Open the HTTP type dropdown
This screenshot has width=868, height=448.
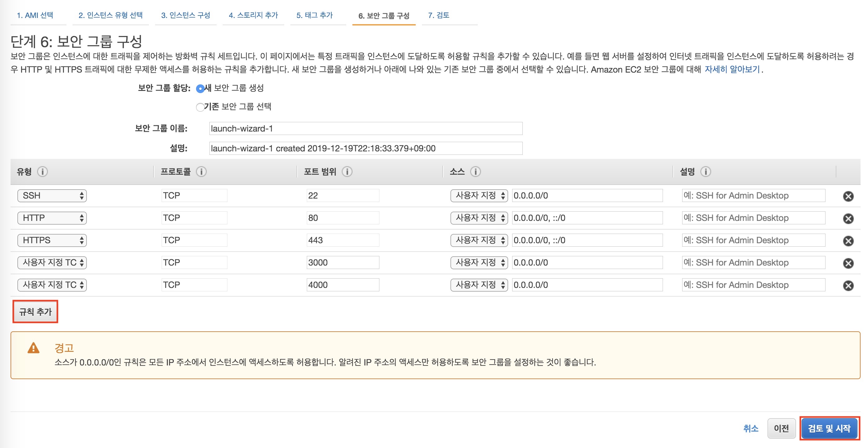click(52, 218)
